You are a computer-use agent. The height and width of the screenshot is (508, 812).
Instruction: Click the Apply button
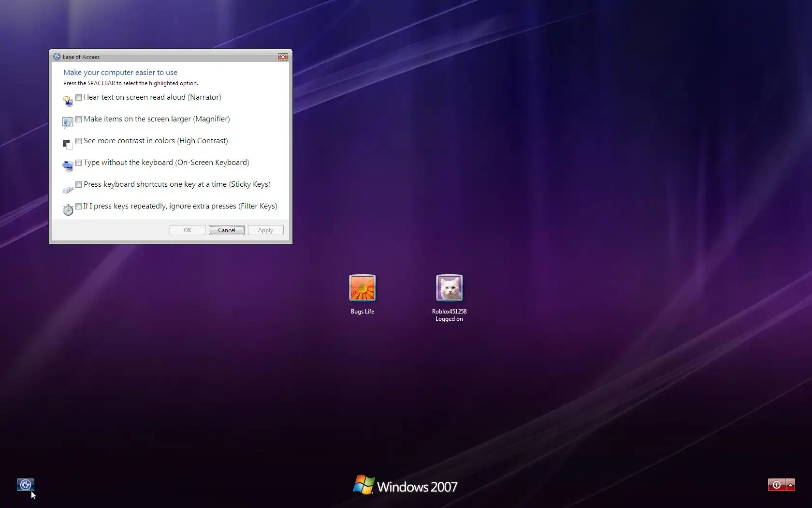click(266, 230)
